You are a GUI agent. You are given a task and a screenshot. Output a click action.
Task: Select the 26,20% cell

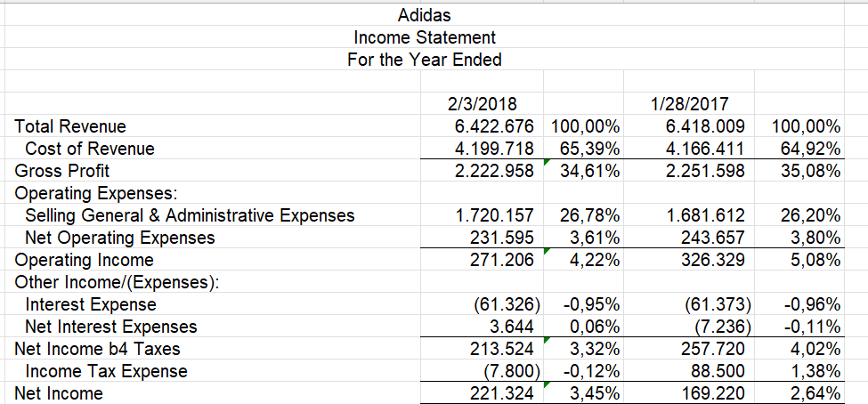pyautogui.click(x=810, y=215)
